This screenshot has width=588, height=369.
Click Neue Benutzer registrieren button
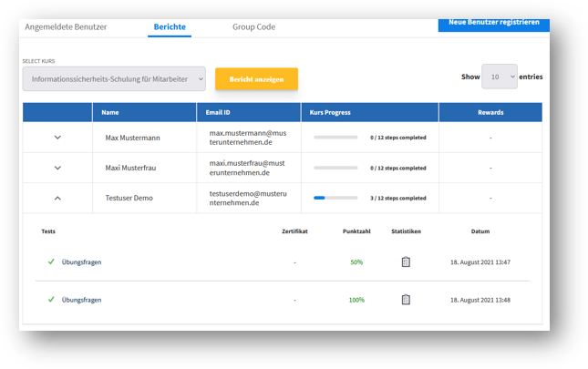tap(494, 25)
